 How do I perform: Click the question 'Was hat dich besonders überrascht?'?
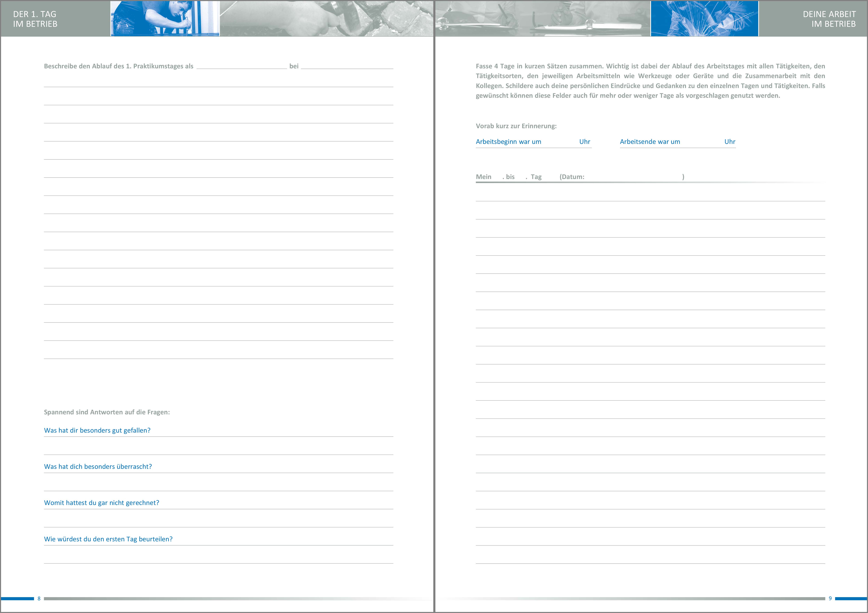pos(98,467)
